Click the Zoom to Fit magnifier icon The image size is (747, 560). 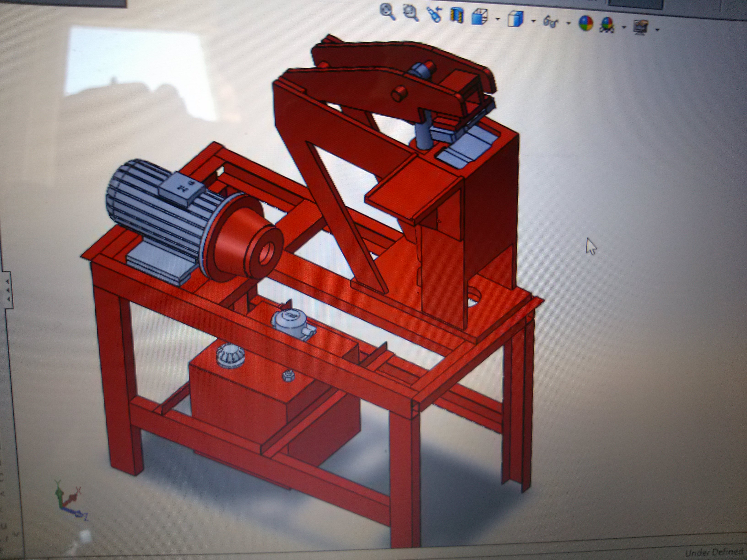pos(388,12)
